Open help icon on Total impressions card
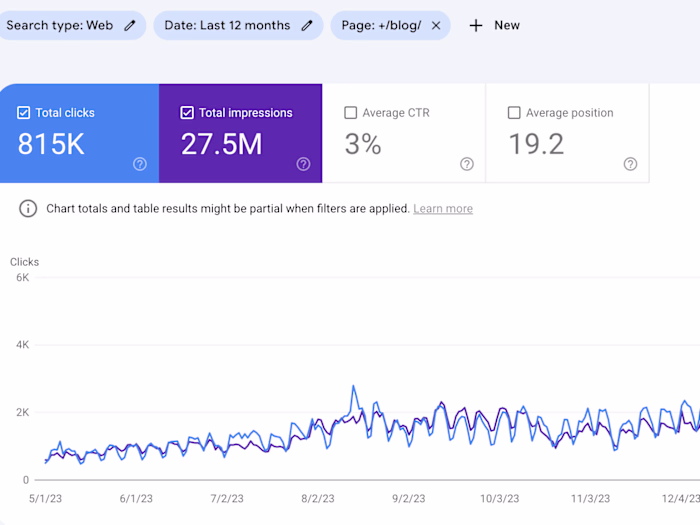 pos(304,164)
